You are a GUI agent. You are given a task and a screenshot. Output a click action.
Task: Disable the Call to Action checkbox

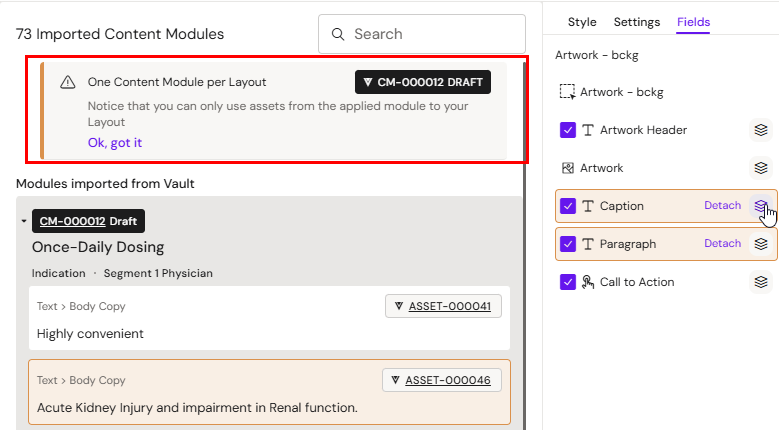(x=568, y=282)
